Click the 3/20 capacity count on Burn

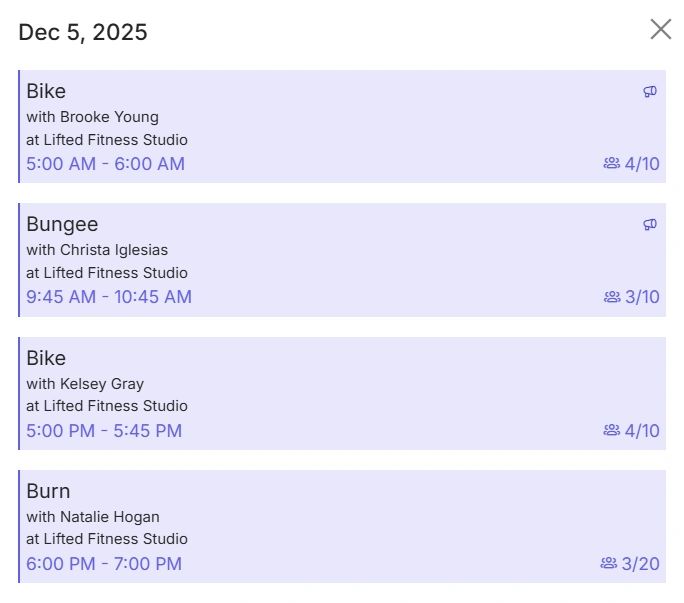640,564
